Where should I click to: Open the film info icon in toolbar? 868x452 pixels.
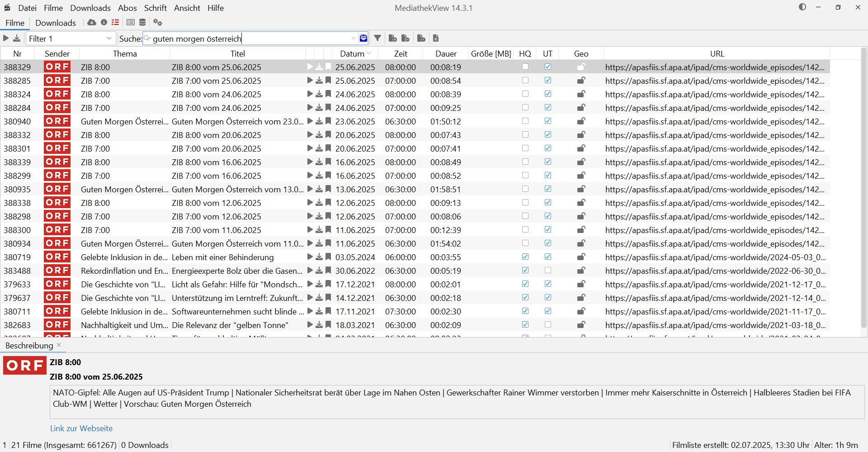(104, 22)
